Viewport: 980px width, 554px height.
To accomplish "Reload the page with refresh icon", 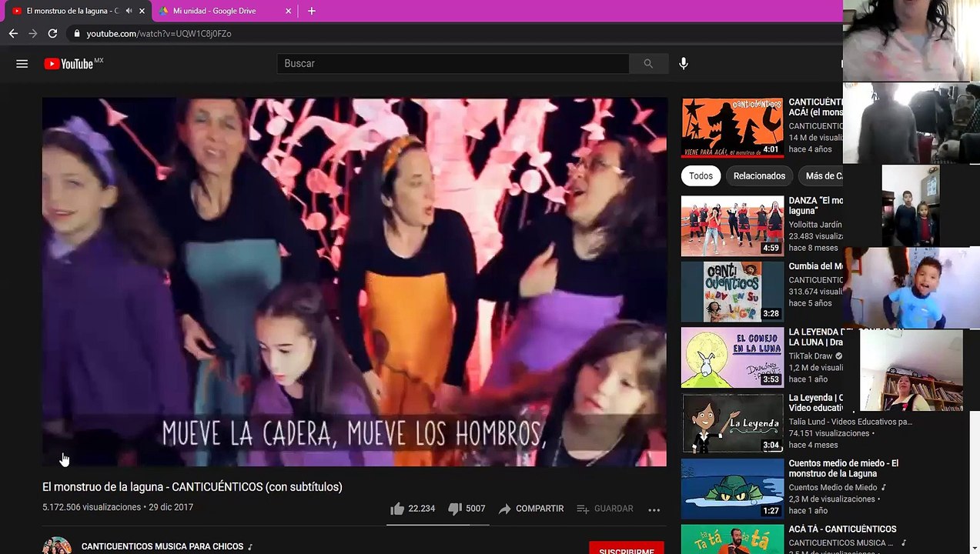I will pyautogui.click(x=52, y=34).
